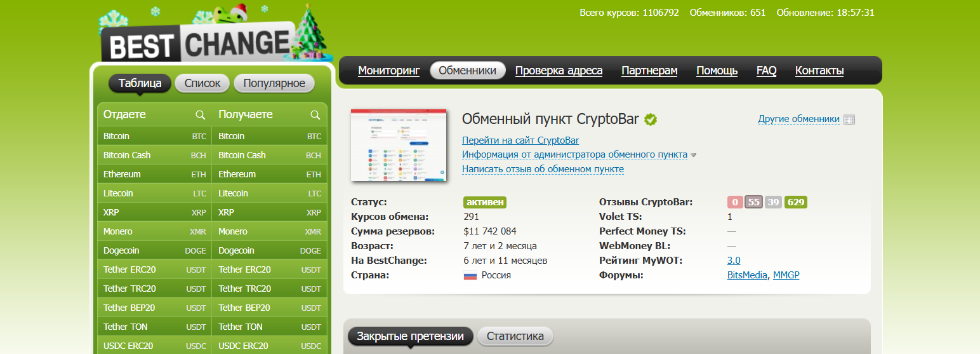Click the Volet TS value 1

730,217
